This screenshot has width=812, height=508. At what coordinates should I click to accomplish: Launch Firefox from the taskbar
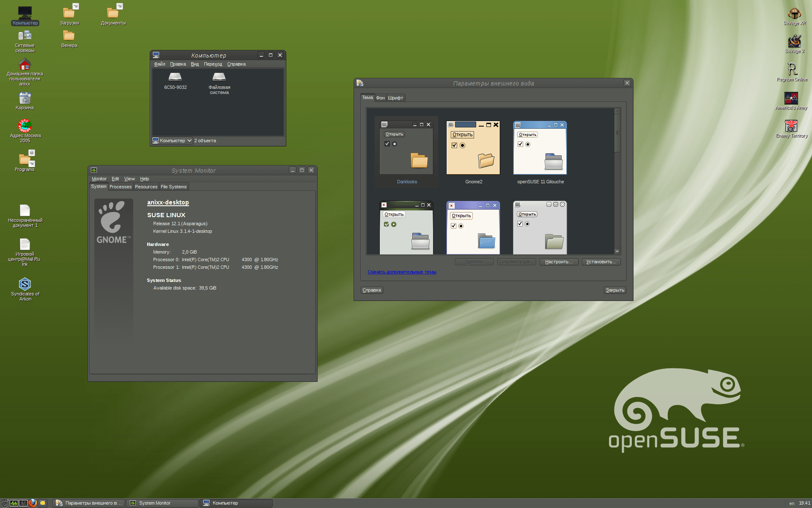click(x=33, y=503)
